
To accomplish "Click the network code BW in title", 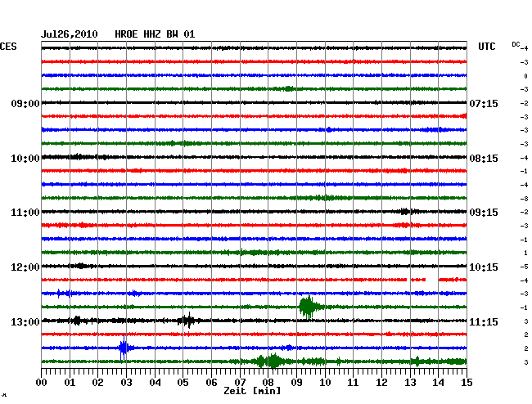I will [x=172, y=34].
